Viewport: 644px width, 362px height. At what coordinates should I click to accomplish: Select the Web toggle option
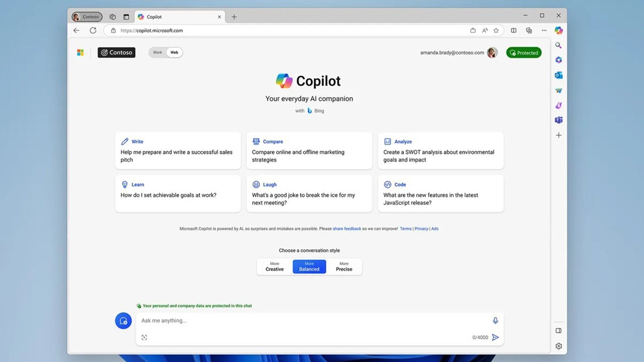click(x=174, y=52)
